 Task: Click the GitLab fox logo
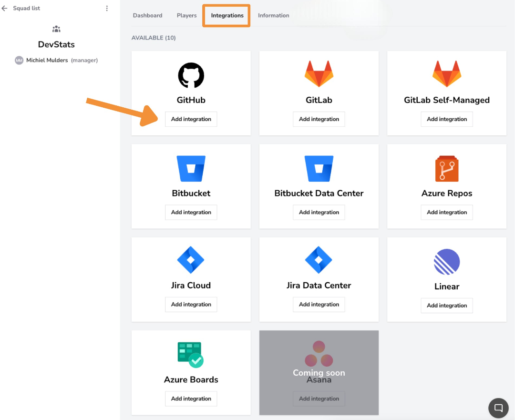coord(319,73)
